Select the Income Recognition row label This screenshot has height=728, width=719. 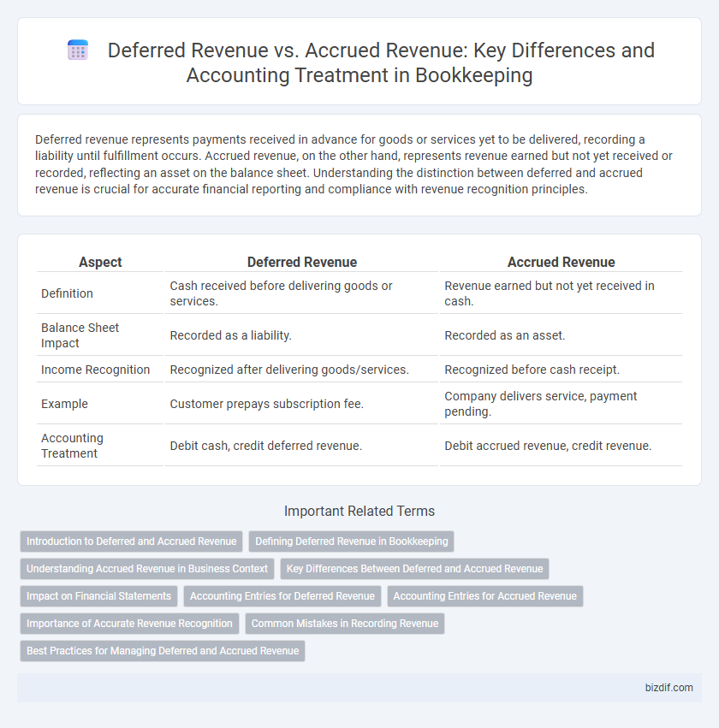(x=95, y=370)
